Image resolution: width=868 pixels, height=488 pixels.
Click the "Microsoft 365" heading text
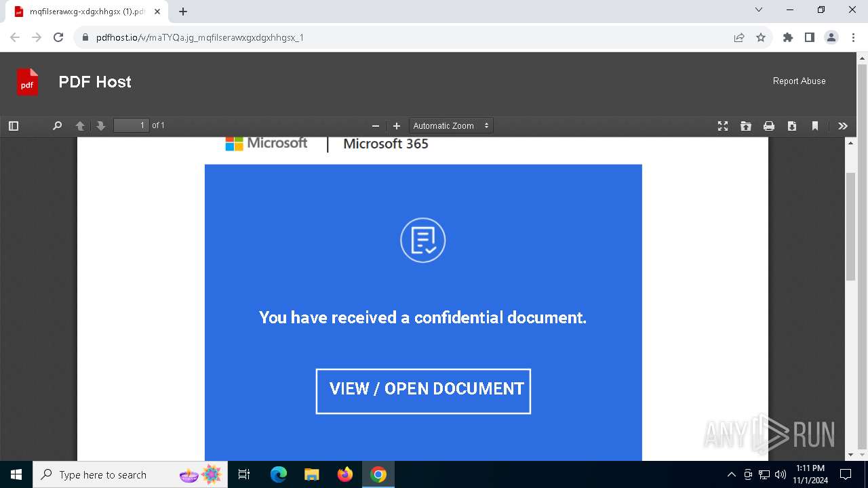point(386,144)
